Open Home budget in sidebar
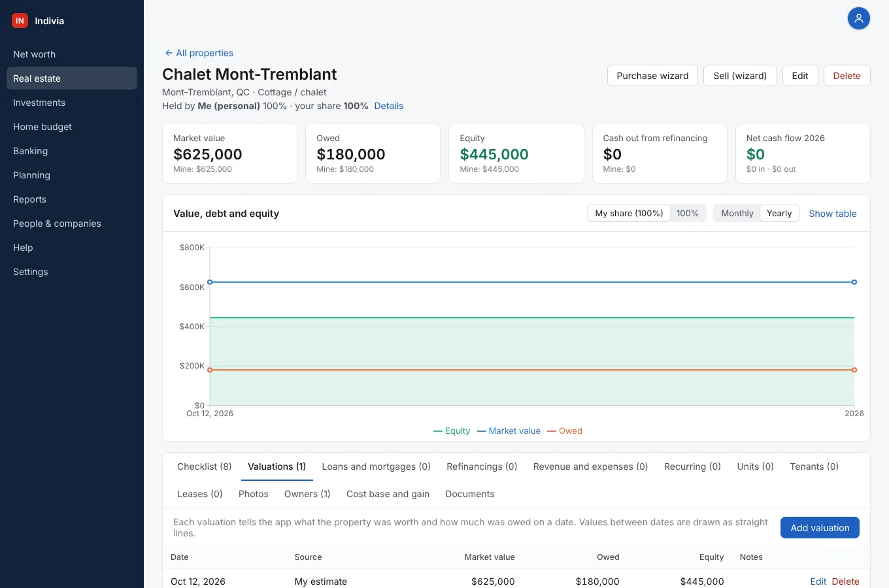This screenshot has width=889, height=588. click(x=72, y=127)
